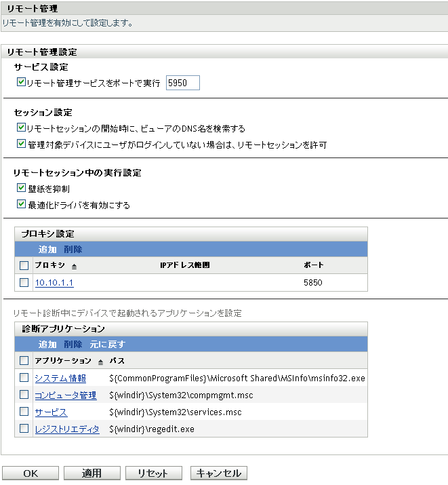Click 追加 in 診断アプリケーション toolbar
This screenshot has width=448, height=485.
[x=47, y=345]
